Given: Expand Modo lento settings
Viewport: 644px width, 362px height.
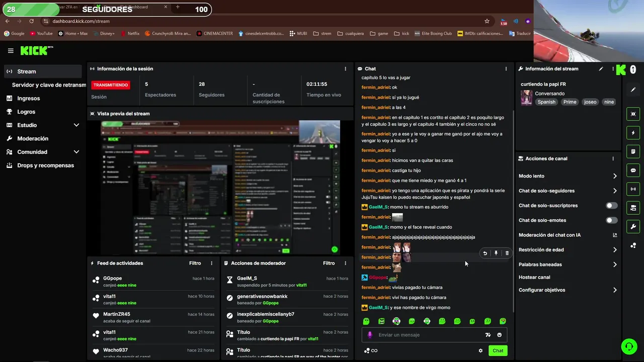Looking at the screenshot, I should 615,176.
